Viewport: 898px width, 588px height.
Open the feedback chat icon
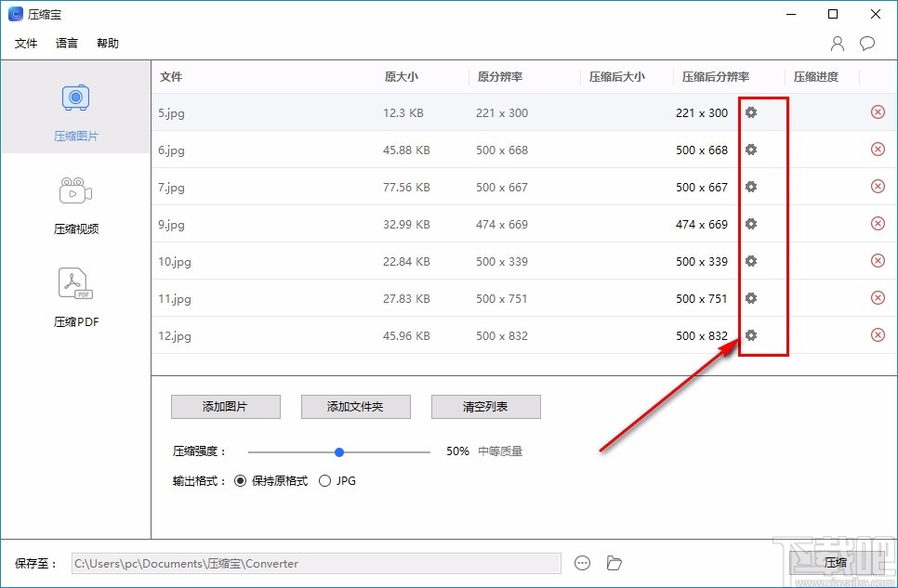pyautogui.click(x=867, y=43)
